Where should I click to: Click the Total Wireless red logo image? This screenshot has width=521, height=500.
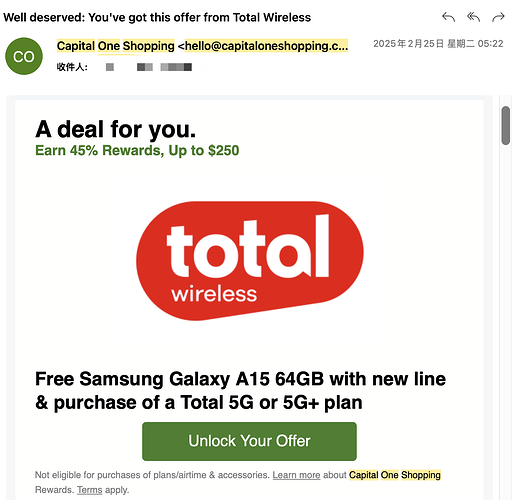click(250, 261)
